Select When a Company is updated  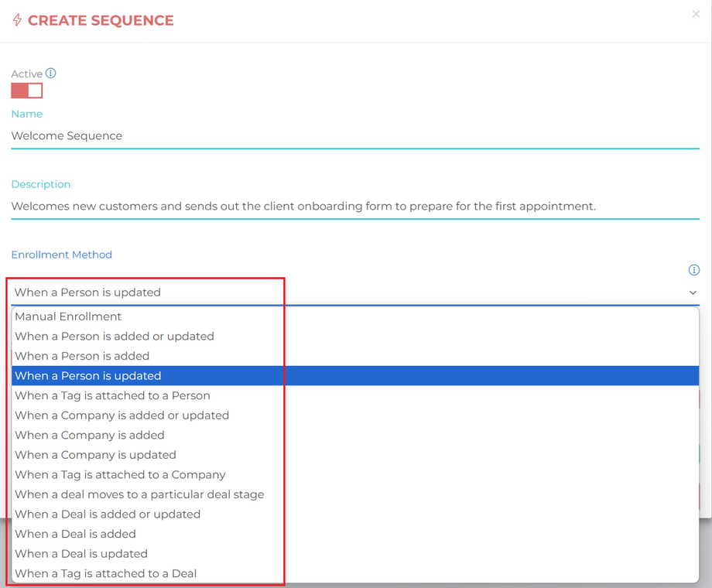pyautogui.click(x=95, y=455)
